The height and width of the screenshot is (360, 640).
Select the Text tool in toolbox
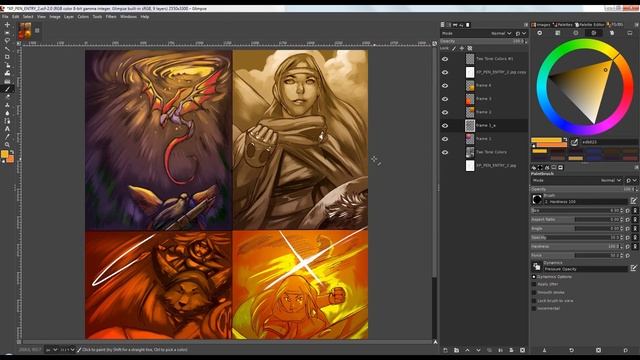coord(7,129)
